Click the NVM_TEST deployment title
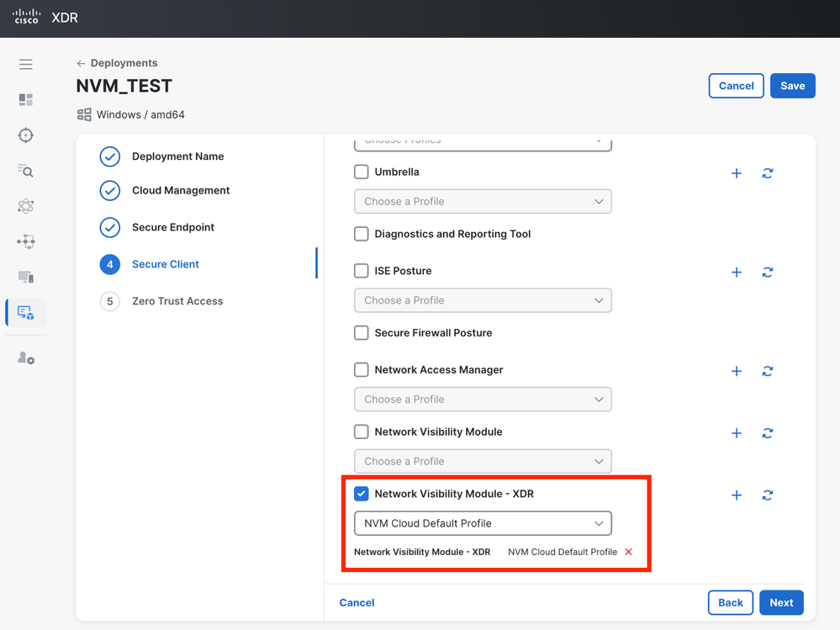 click(x=124, y=86)
